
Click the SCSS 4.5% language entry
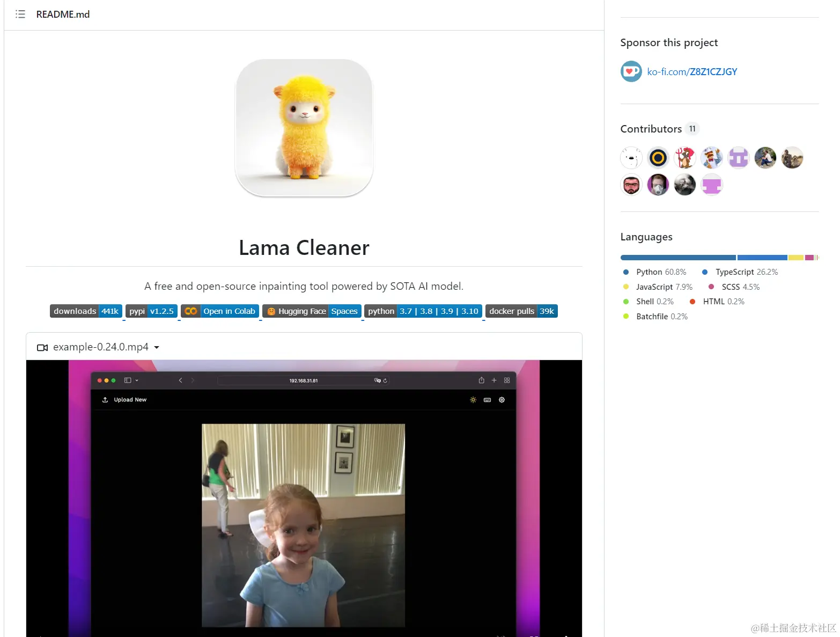[734, 287]
